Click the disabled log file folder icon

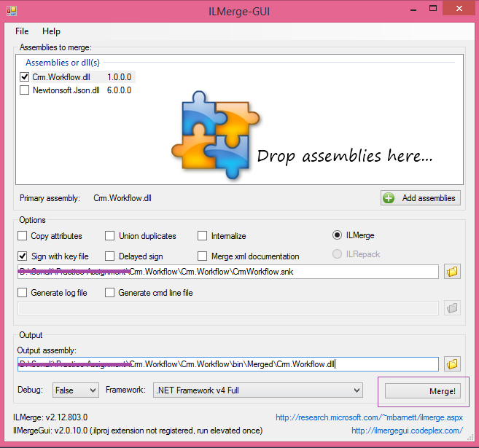click(x=452, y=308)
